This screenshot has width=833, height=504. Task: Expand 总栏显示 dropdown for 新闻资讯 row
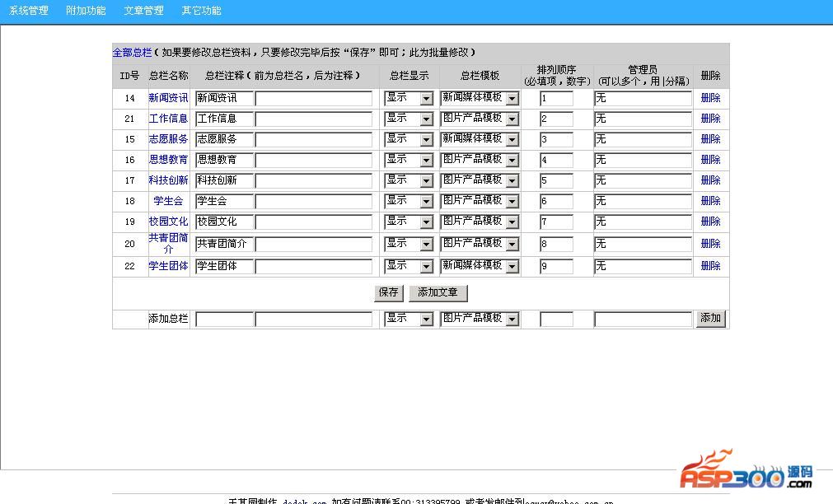click(x=409, y=98)
